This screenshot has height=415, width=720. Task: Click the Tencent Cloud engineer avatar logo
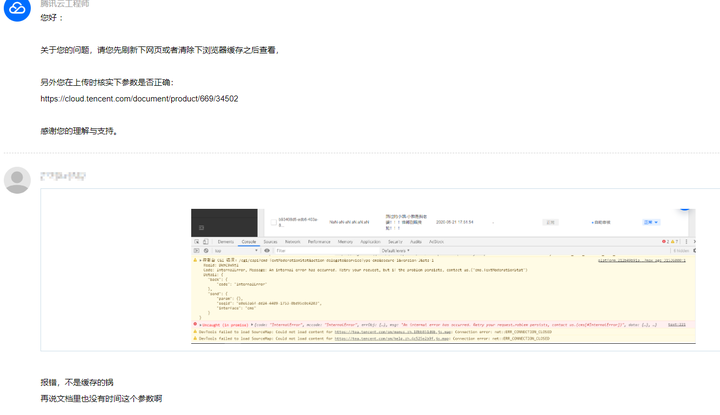[17, 8]
